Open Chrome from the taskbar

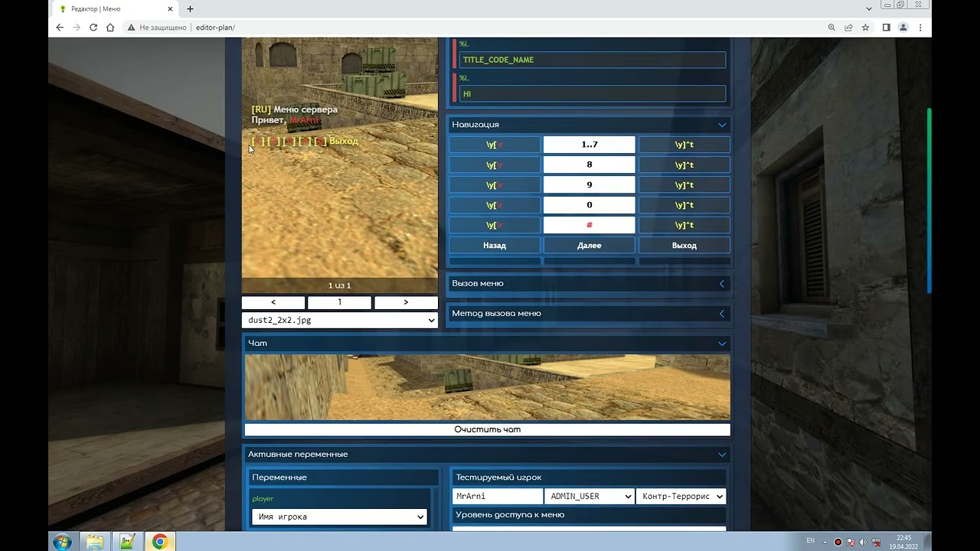click(159, 542)
